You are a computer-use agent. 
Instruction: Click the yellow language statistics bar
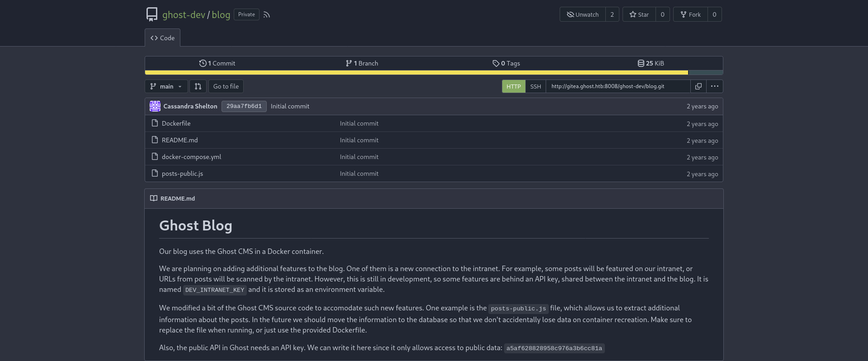[x=416, y=72]
